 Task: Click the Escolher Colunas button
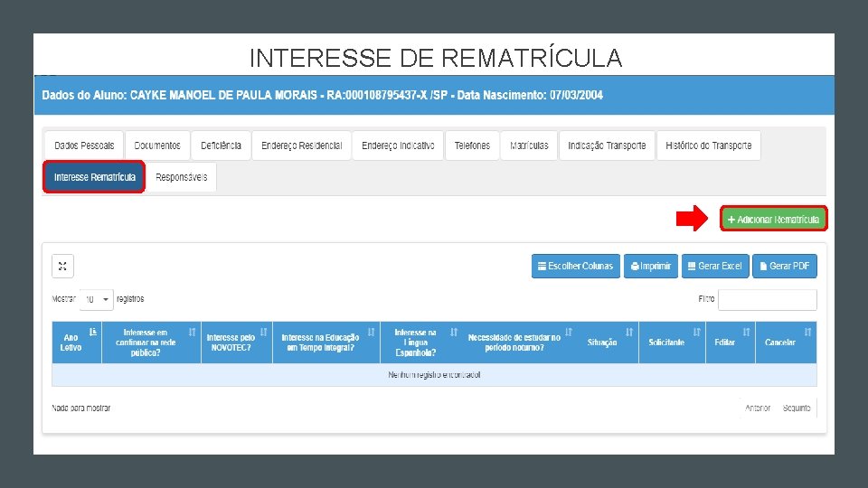click(x=576, y=266)
